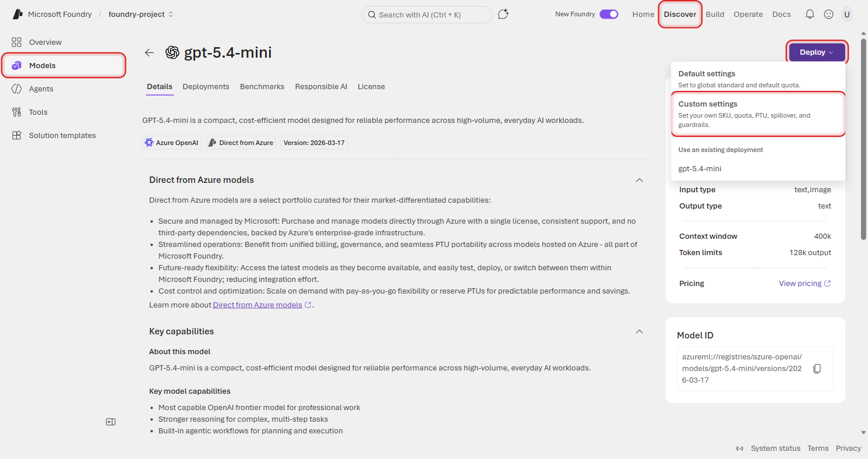Open the Privacy link
868x459 pixels.
coord(848,449)
